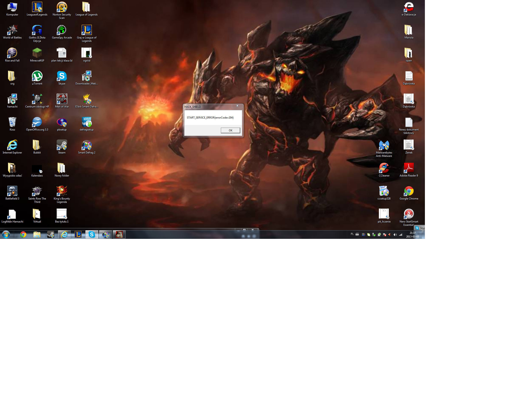The image size is (532, 418).
Task: Select the ogród file on the desktop
Action: tap(87, 55)
